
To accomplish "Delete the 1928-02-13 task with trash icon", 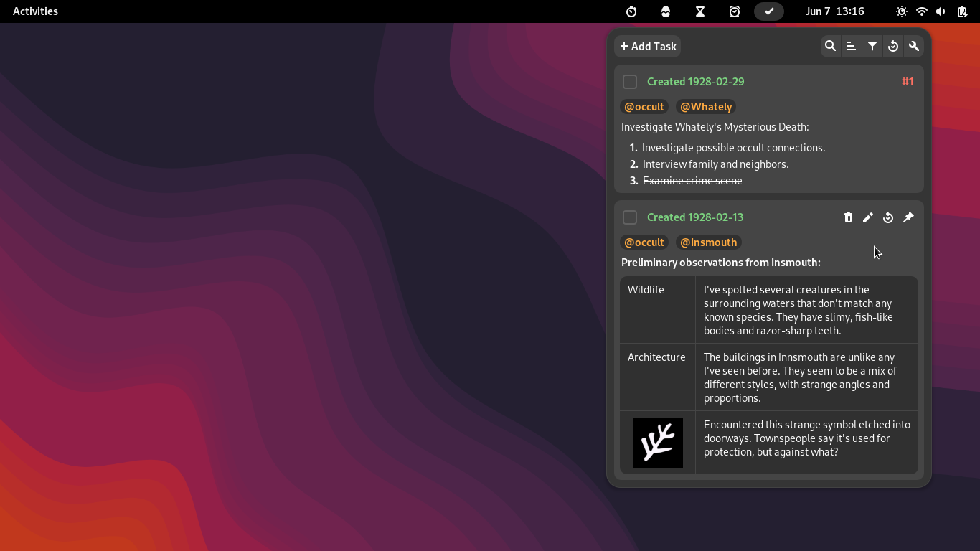I will (x=848, y=217).
